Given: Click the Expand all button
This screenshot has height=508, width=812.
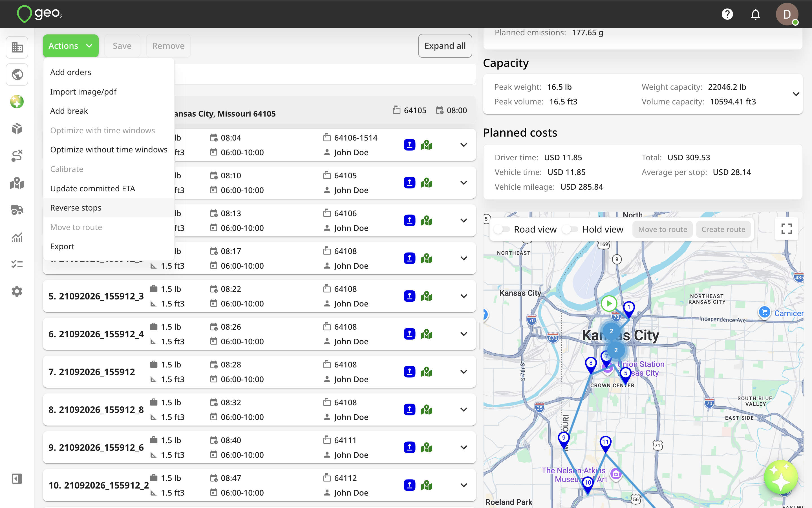Looking at the screenshot, I should point(445,46).
